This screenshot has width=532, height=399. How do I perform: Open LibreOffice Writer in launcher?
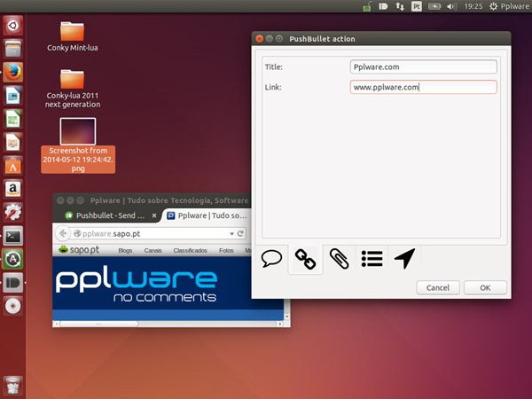(13, 96)
